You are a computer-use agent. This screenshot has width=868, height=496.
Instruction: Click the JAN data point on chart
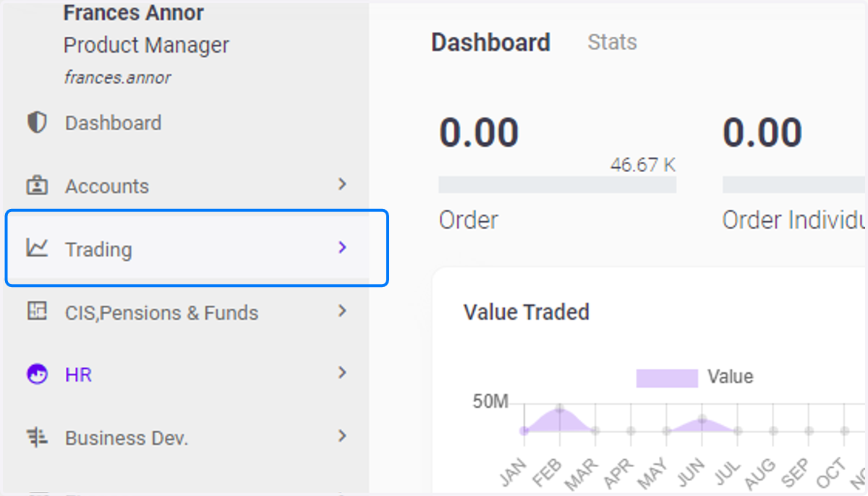pos(524,431)
